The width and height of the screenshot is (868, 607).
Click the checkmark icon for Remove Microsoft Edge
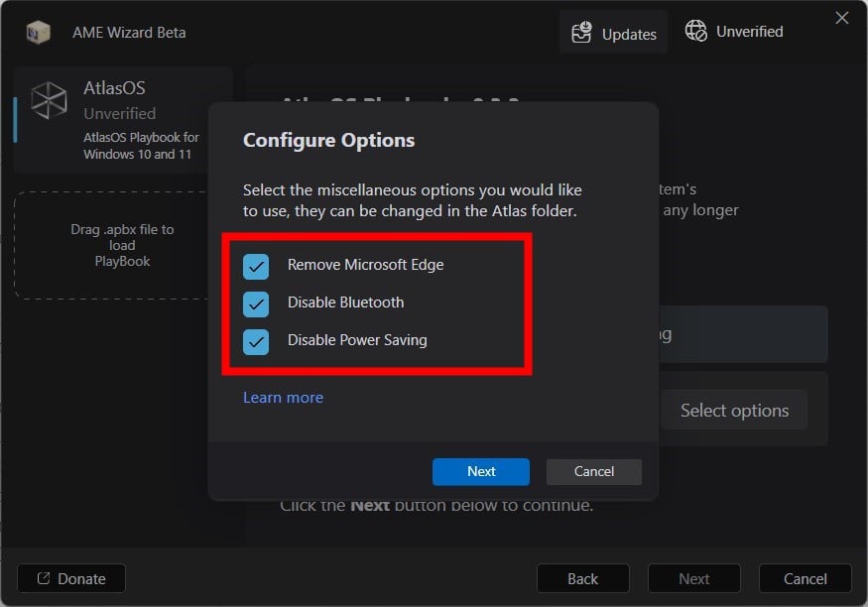coord(255,266)
